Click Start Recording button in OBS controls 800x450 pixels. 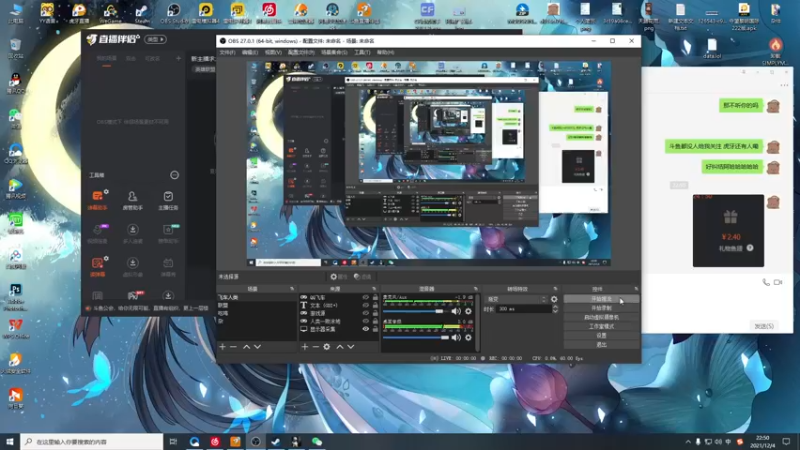tap(602, 308)
